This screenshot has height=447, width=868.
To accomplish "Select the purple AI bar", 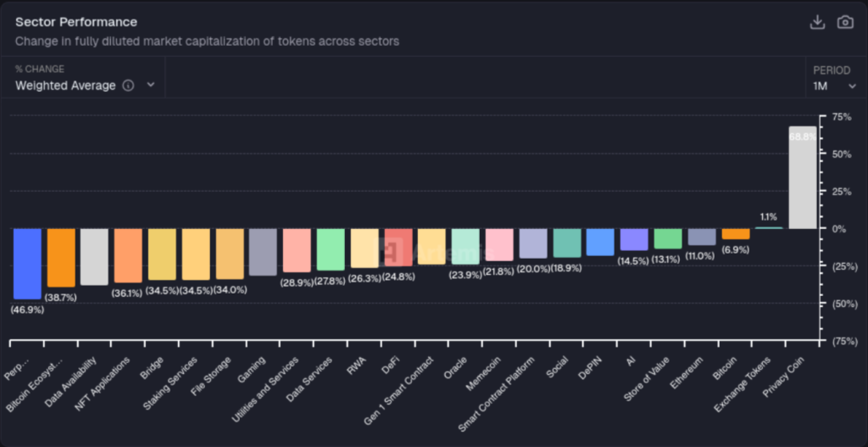I will coord(634,239).
